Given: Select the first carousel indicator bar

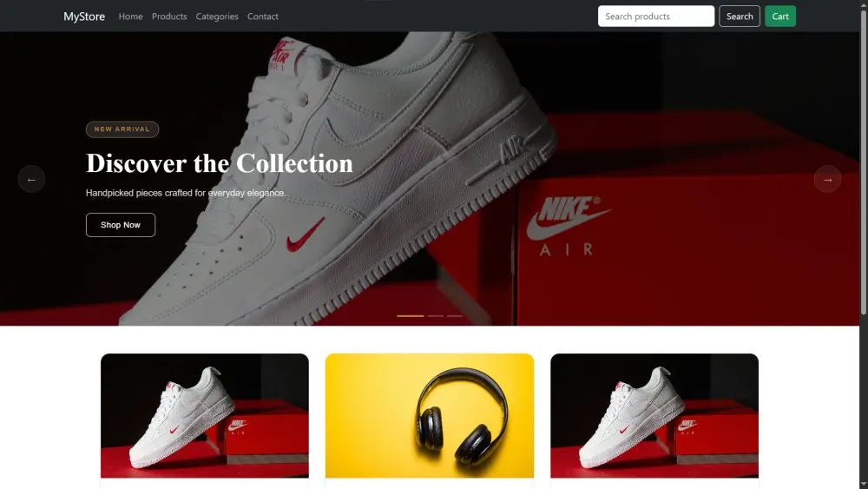Looking at the screenshot, I should (x=411, y=315).
